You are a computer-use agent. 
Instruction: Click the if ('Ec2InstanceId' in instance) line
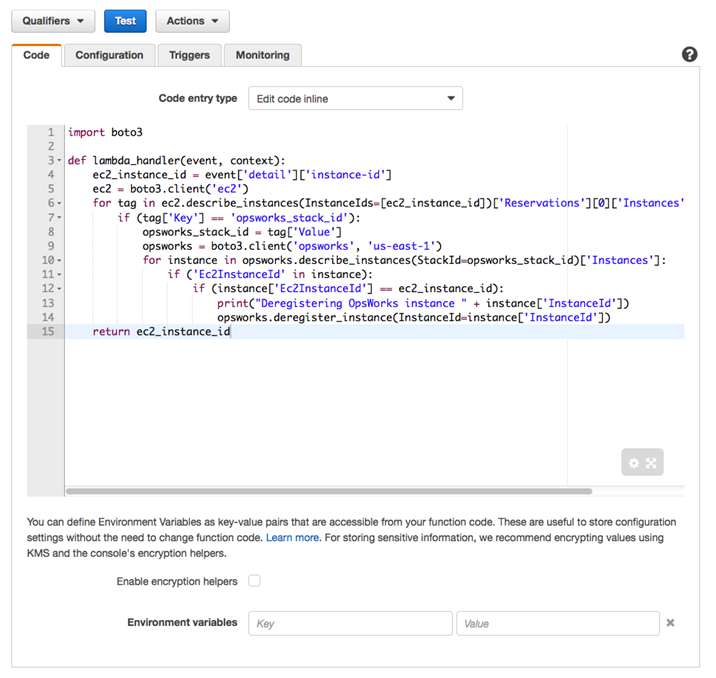tap(270, 274)
